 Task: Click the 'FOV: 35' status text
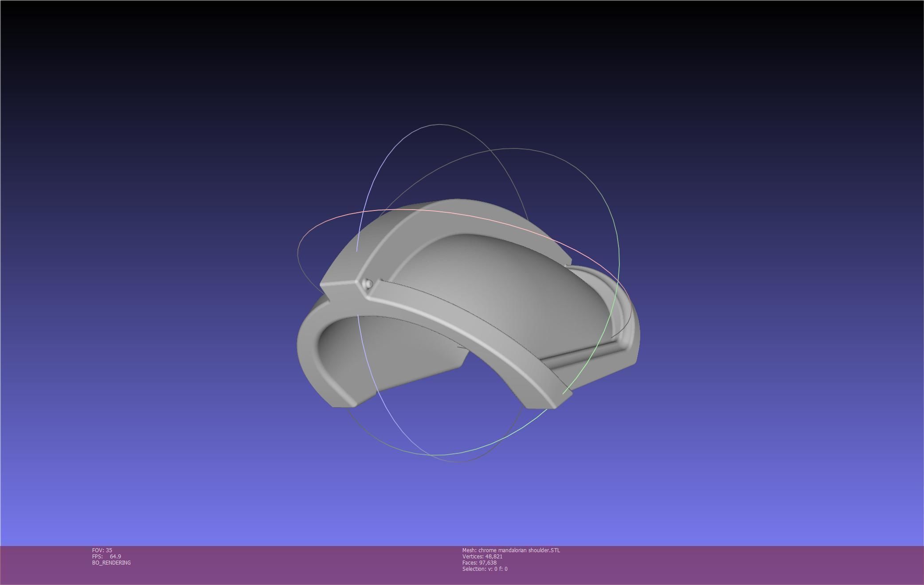point(102,550)
